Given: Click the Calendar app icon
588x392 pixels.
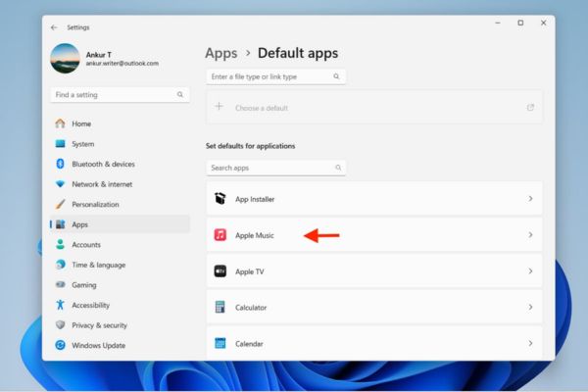Looking at the screenshot, I should pos(220,344).
